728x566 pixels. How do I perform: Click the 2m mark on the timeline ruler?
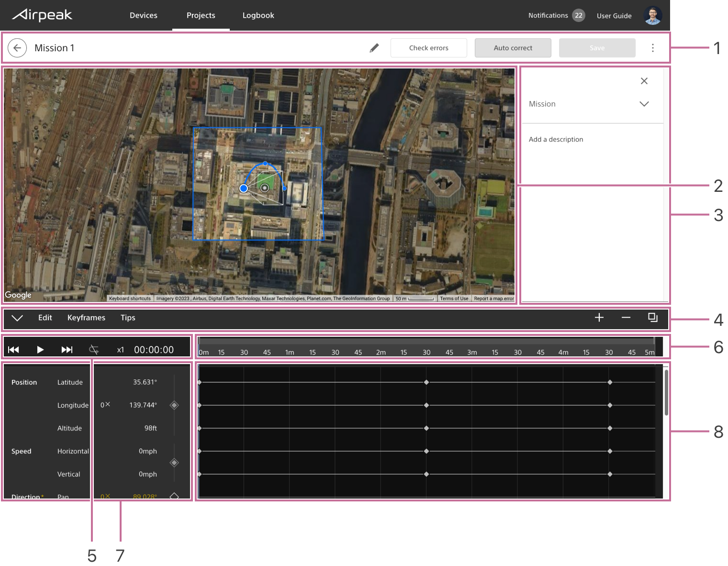click(x=381, y=353)
